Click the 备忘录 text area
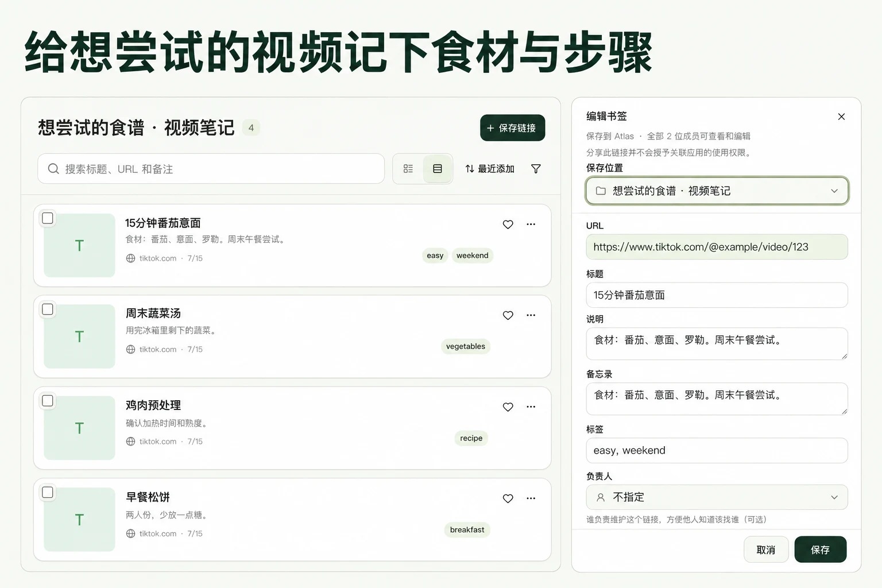Screen dimensions: 882x588 pos(717,399)
